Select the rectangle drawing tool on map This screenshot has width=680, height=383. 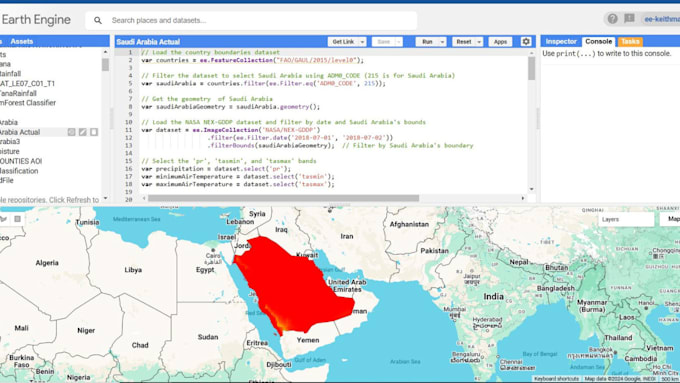coord(17,219)
